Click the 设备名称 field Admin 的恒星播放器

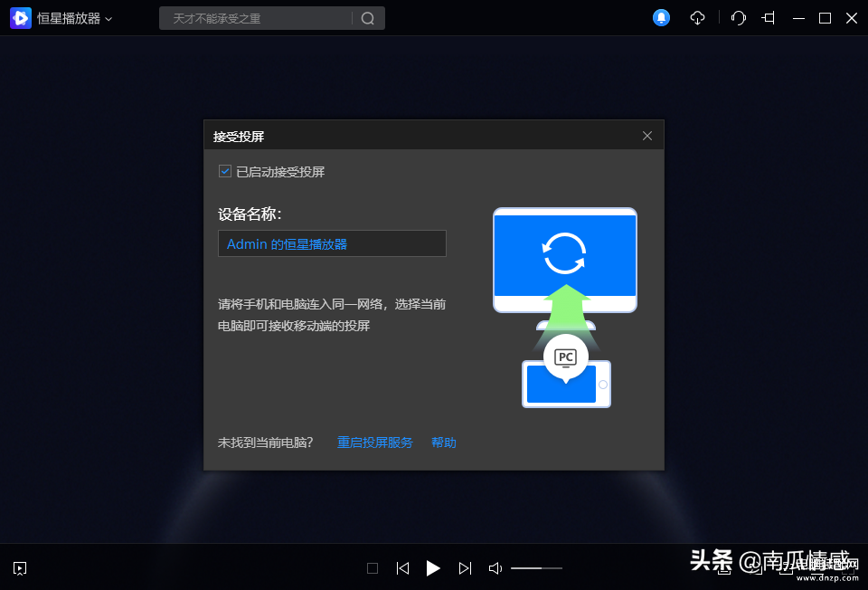click(x=332, y=243)
